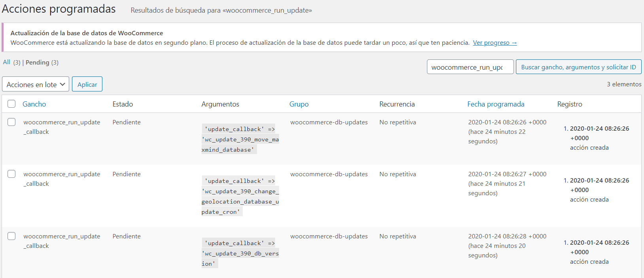Click notice heading Actualización de la base de datos

point(87,33)
